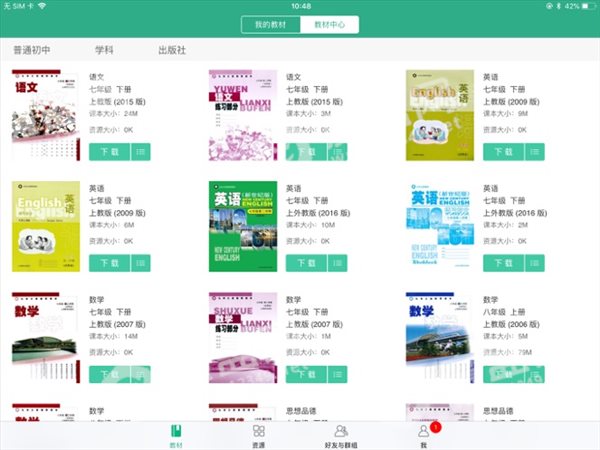Open the 普通初中 filter
The height and width of the screenshot is (450, 600).
pos(32,50)
